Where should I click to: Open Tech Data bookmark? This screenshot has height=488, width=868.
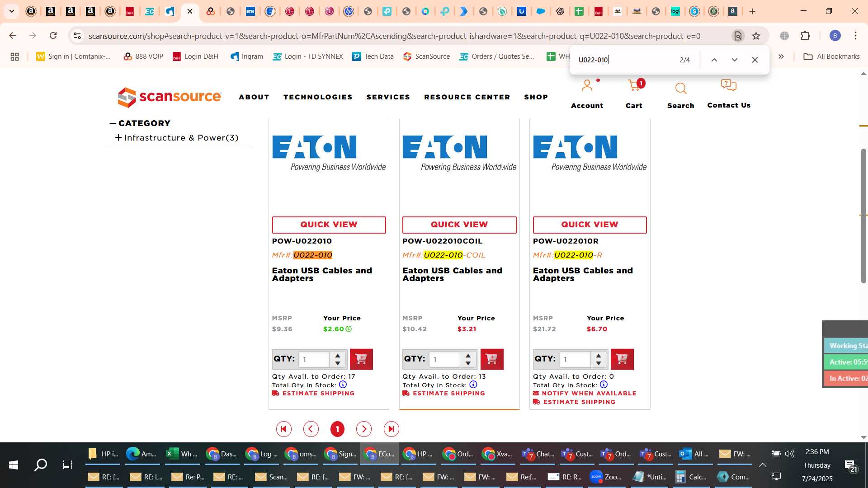point(373,56)
